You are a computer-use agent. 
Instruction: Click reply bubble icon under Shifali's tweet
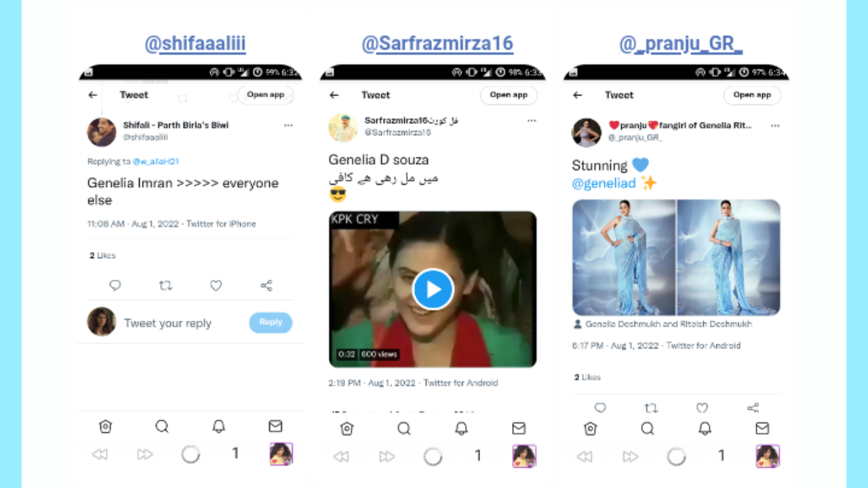(x=115, y=286)
